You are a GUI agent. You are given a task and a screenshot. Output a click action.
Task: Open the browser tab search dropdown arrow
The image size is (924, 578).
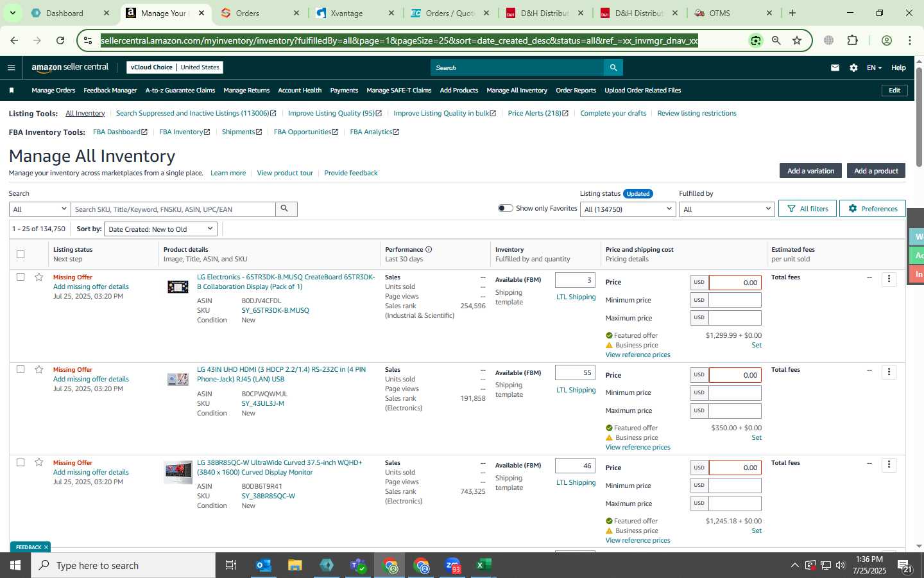(x=12, y=13)
